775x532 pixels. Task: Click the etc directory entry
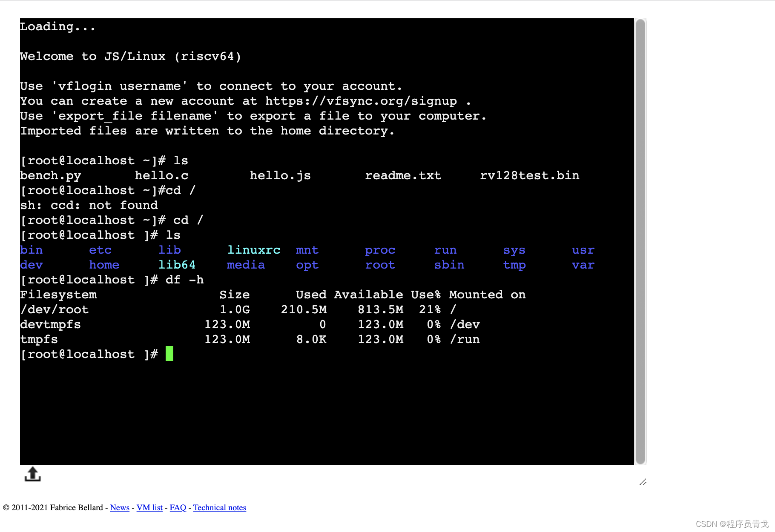(x=100, y=250)
